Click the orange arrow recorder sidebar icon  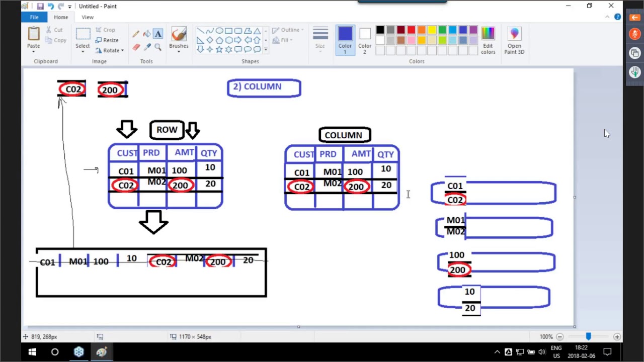(x=634, y=18)
